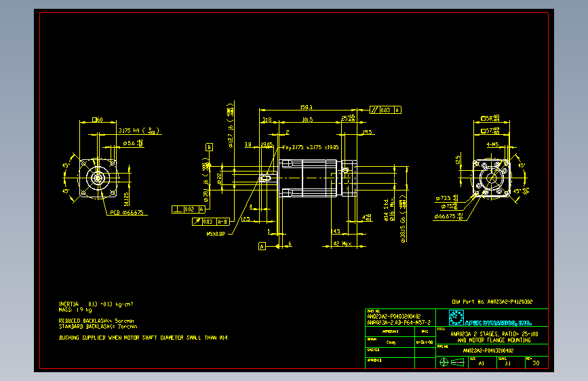588x381 pixels.
Task: Click the size cell A1
Action: [x=481, y=363]
